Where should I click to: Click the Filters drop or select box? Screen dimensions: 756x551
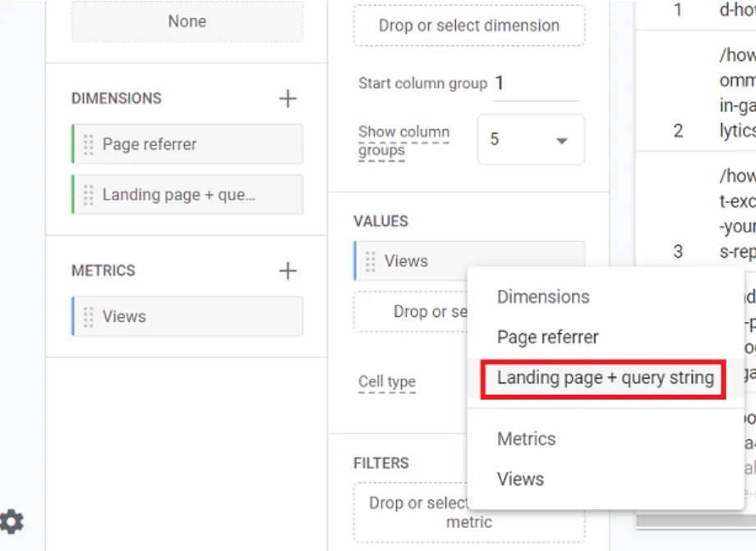point(411,512)
